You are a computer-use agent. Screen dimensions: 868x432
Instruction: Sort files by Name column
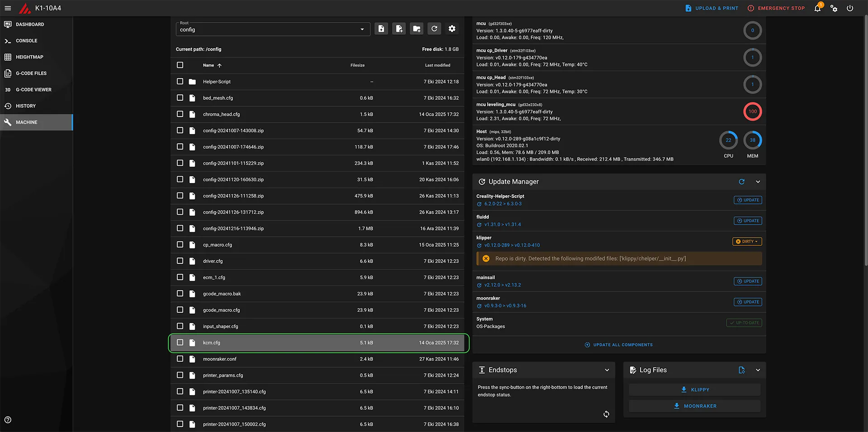click(x=212, y=66)
